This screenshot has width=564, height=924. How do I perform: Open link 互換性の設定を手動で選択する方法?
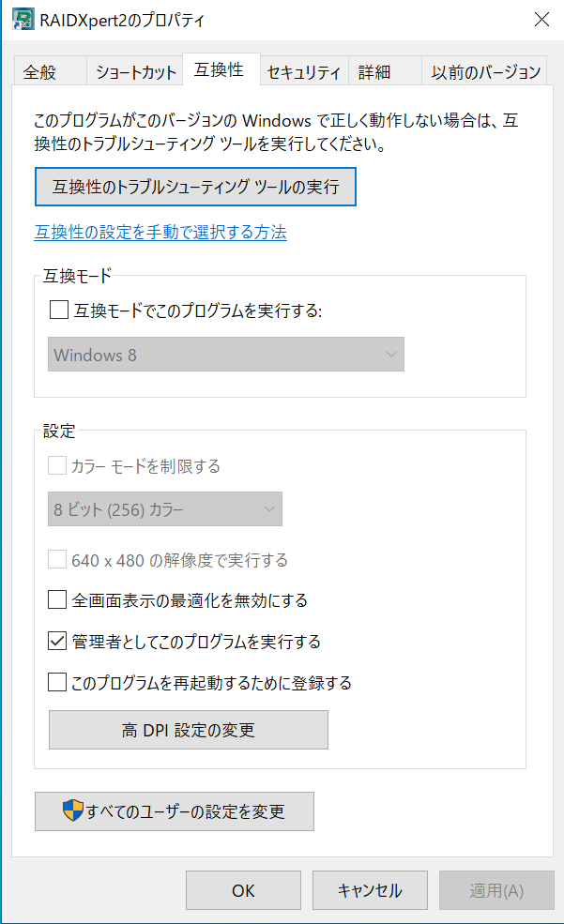pos(160,232)
